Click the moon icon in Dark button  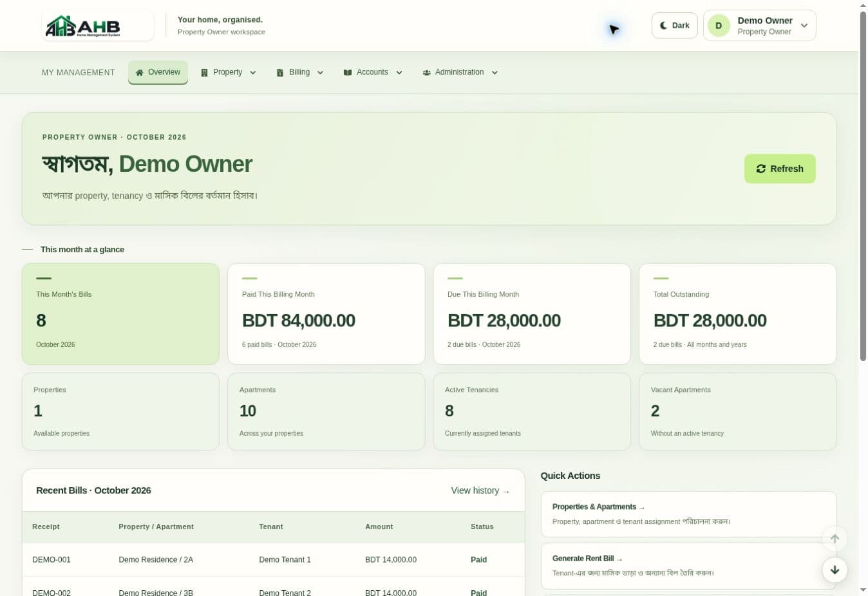point(663,26)
